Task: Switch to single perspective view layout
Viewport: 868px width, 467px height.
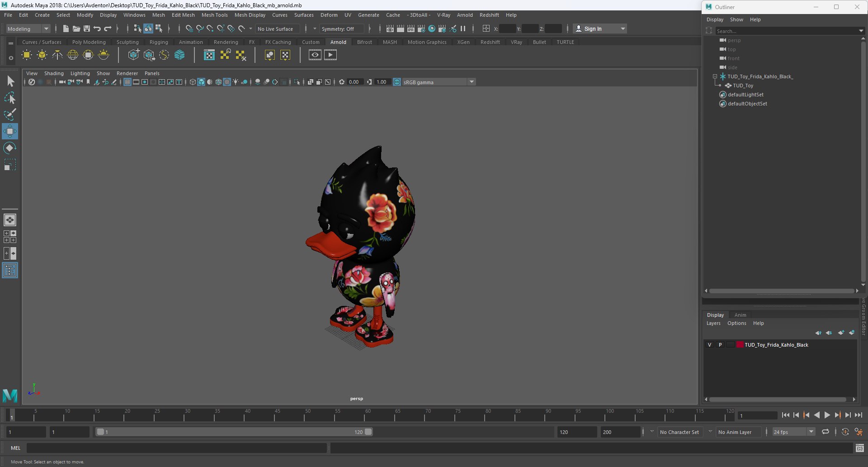Action: click(10, 220)
